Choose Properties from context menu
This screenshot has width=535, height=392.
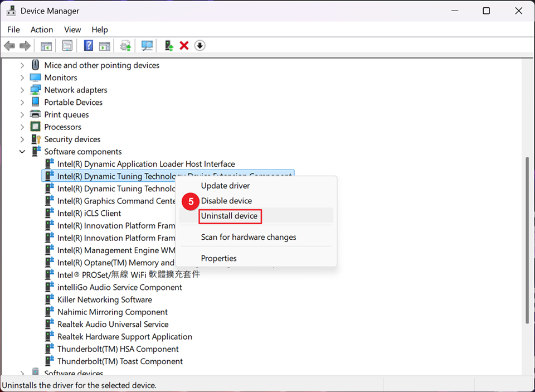[x=256, y=258]
